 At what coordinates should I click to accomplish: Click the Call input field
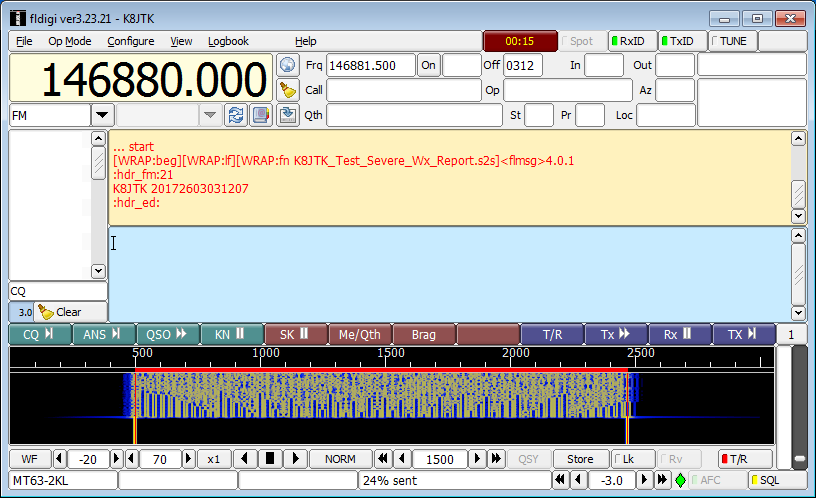click(x=404, y=90)
